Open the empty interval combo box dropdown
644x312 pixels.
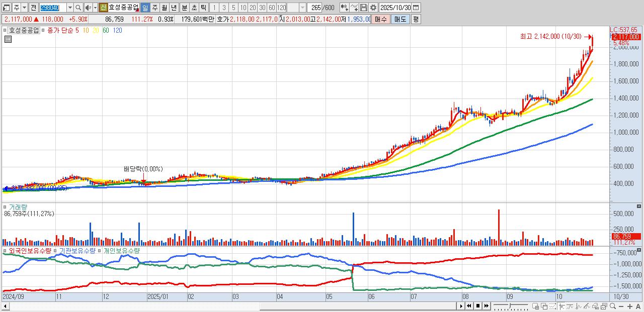pyautogui.click(x=302, y=8)
